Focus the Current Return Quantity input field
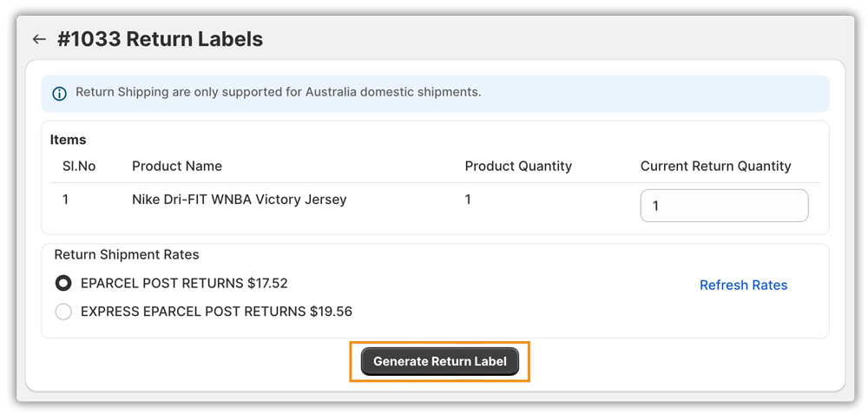 pyautogui.click(x=724, y=206)
